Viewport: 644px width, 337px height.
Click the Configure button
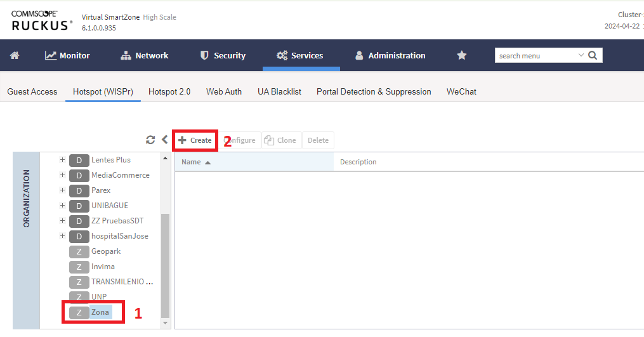239,140
